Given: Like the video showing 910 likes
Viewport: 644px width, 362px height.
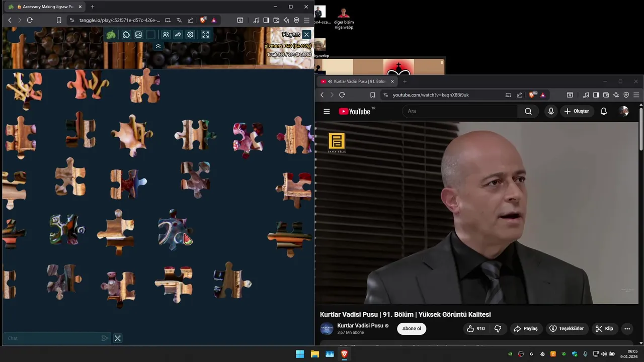Looking at the screenshot, I should (475, 329).
